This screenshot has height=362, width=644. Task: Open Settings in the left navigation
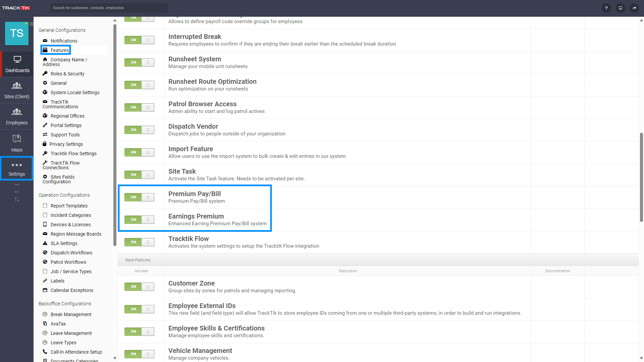click(17, 169)
